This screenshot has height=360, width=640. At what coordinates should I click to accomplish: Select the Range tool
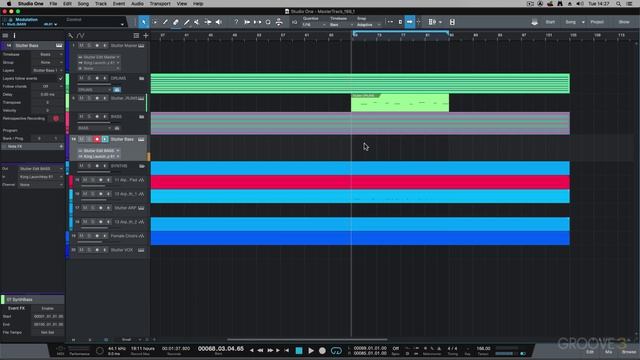point(155,22)
